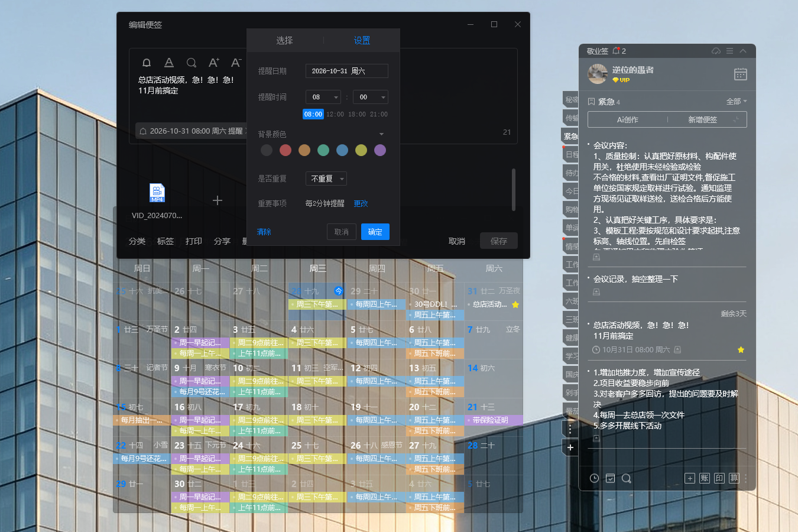Confirm reminder settings with 确定
The width and height of the screenshot is (798, 532).
point(375,232)
